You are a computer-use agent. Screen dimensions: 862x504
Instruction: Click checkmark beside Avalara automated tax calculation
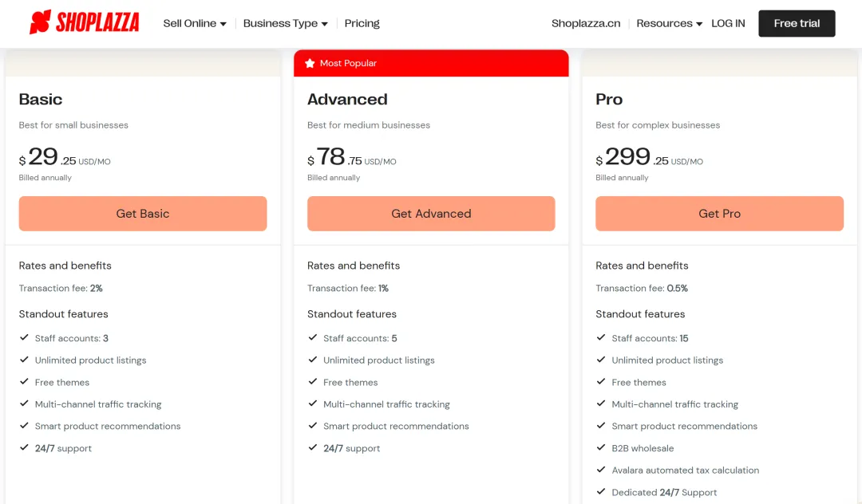pos(601,470)
